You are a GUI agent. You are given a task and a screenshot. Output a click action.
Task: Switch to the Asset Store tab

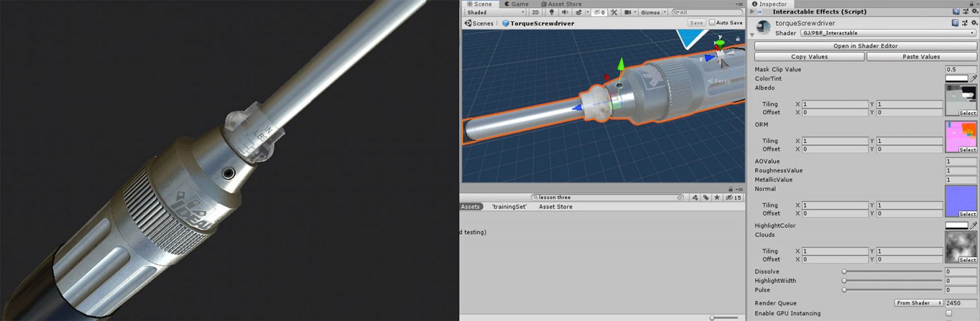coord(560,4)
